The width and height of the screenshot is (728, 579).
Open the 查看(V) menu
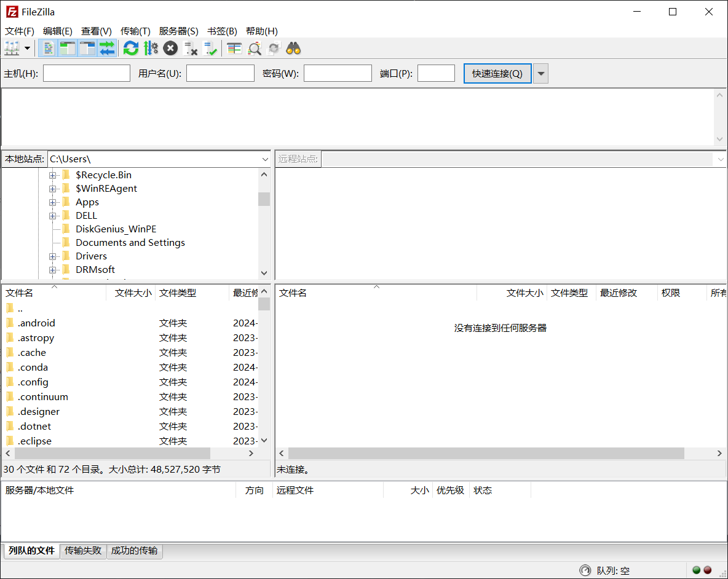(x=96, y=31)
